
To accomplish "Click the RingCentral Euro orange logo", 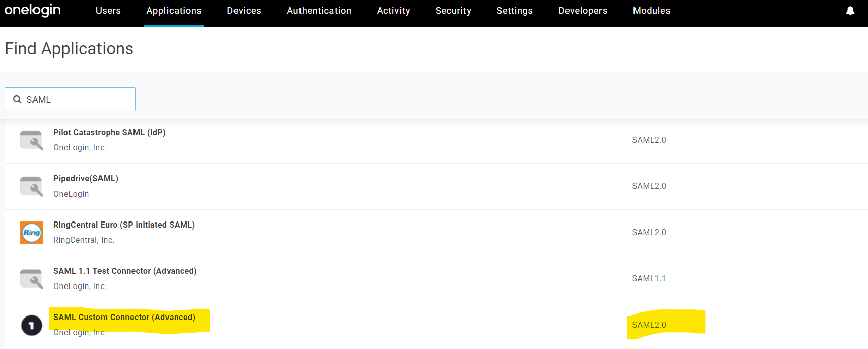I will 31,233.
